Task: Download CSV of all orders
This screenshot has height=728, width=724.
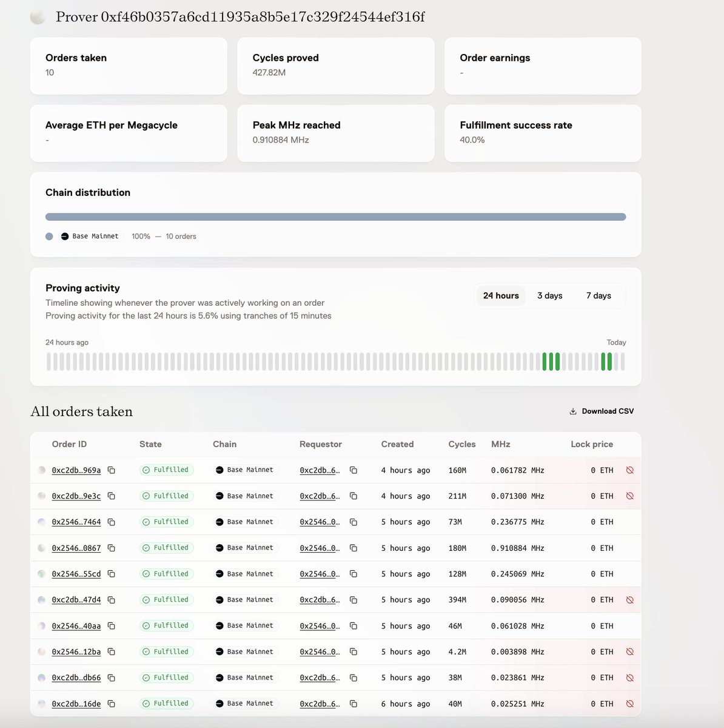Action: 602,411
